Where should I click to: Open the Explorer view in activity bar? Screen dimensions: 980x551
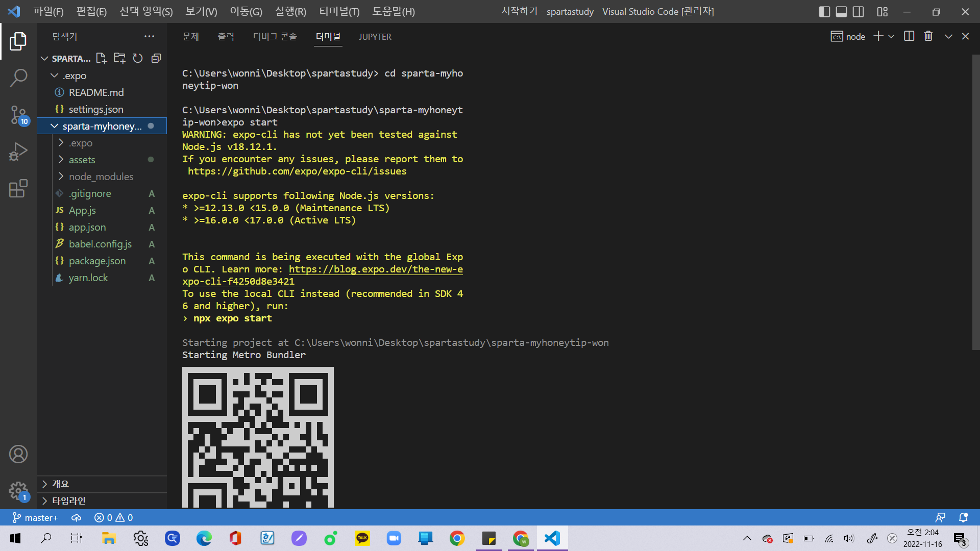point(18,41)
